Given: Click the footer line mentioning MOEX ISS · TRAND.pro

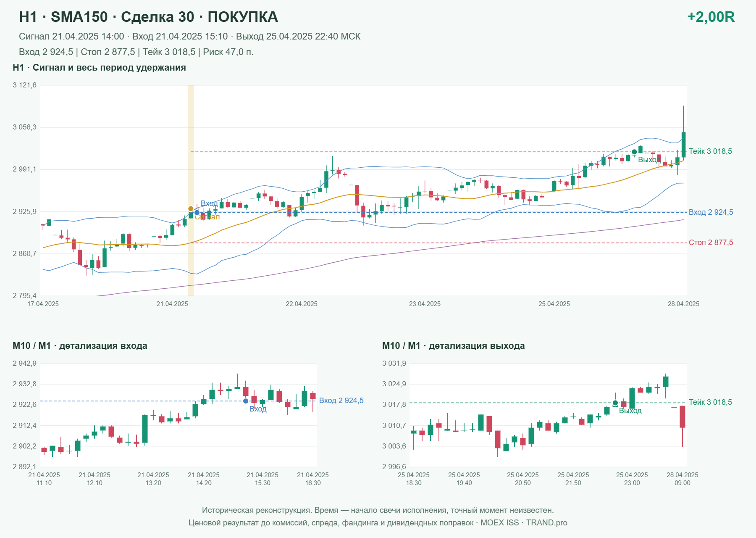Looking at the screenshot, I should tap(378, 523).
